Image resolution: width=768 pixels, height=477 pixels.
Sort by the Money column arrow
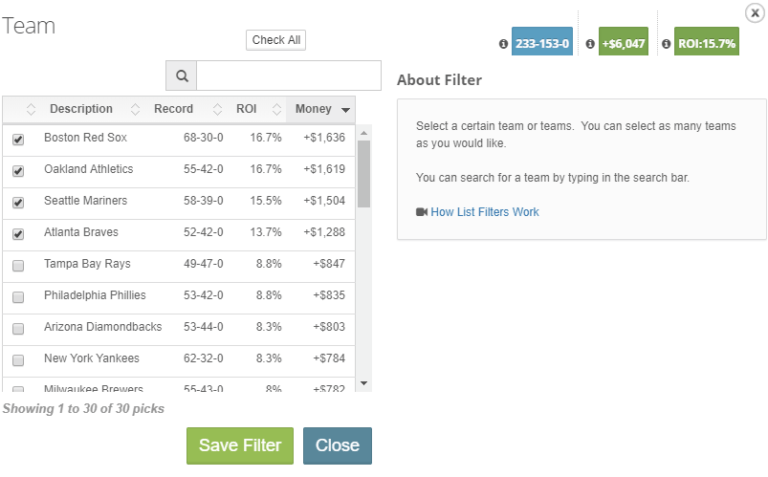(346, 110)
